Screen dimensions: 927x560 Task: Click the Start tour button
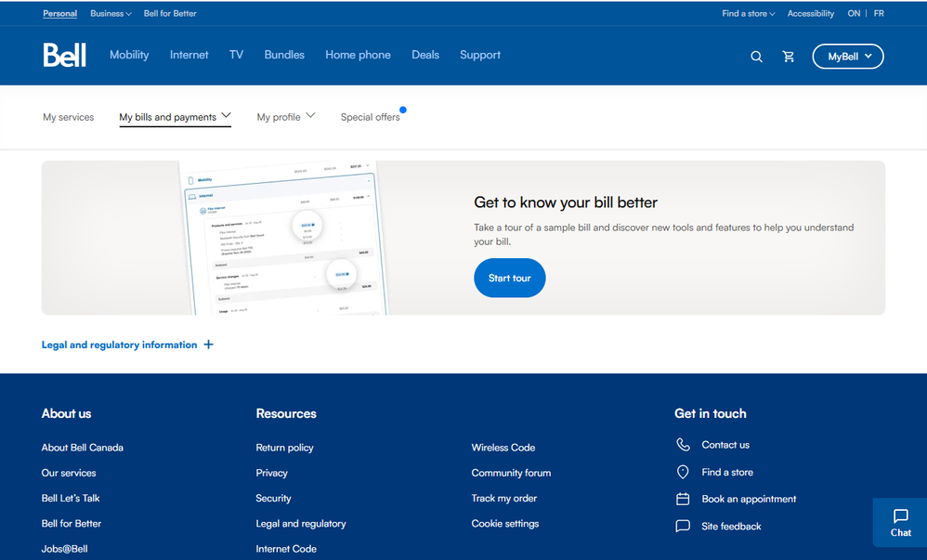[510, 278]
